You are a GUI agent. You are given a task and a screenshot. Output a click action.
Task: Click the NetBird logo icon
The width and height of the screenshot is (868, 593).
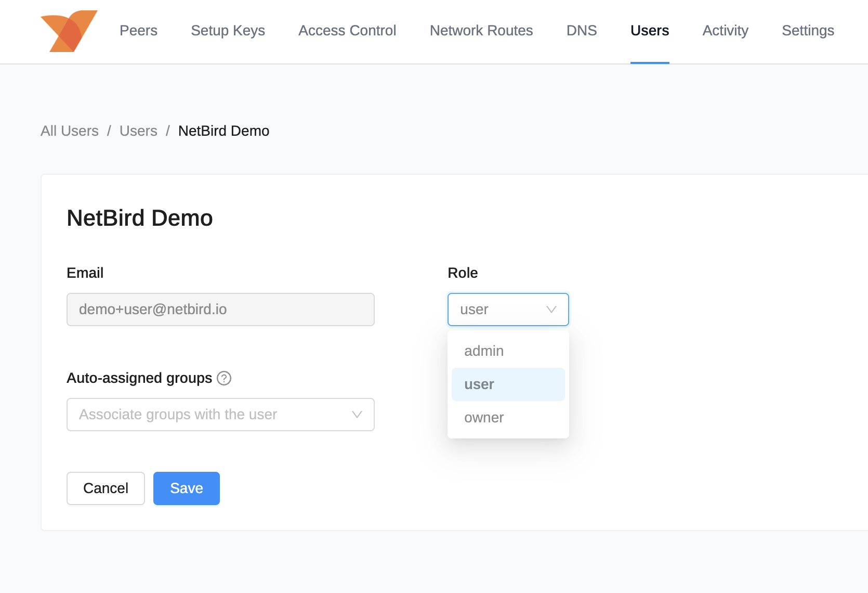click(x=69, y=31)
